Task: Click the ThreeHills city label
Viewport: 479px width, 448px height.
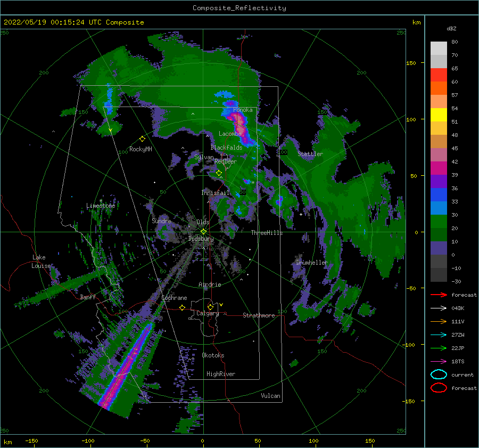Action: click(267, 233)
